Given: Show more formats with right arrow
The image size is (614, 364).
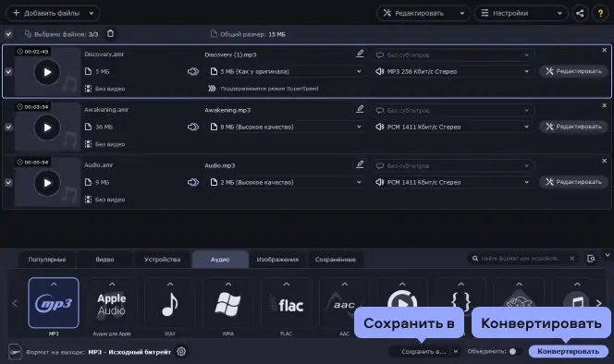Looking at the screenshot, I should [598, 303].
